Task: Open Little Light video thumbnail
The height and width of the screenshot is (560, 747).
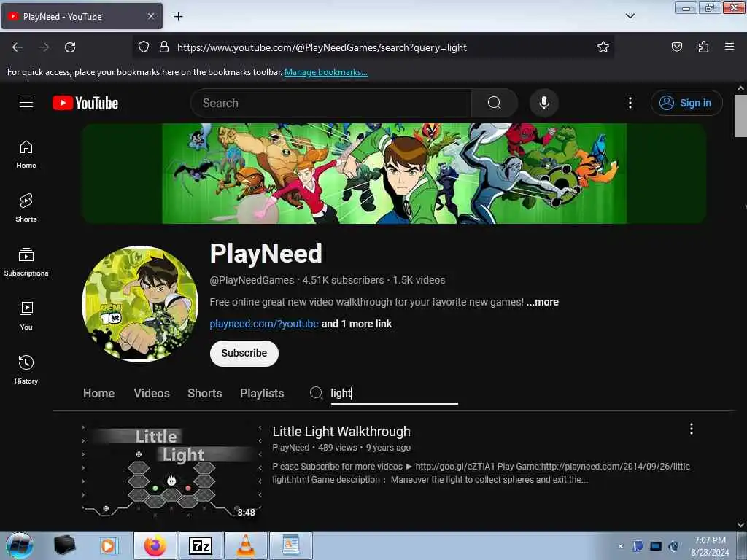Action: (171, 472)
